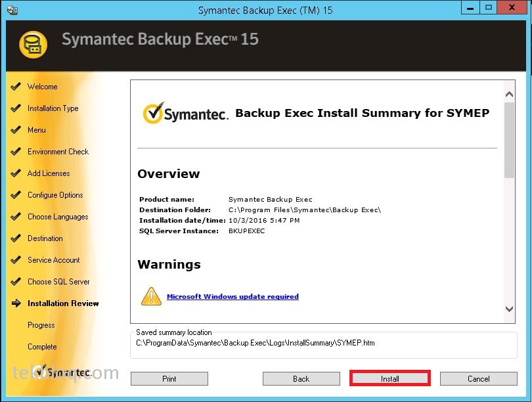Click the Symantec checkmark logo in summary

[186, 112]
